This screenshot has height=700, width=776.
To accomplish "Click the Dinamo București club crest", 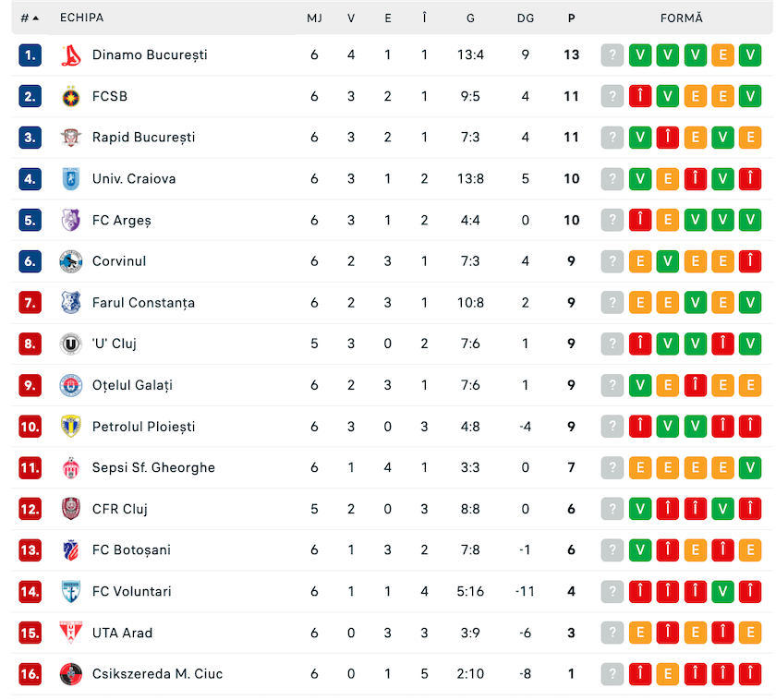I will point(71,54).
